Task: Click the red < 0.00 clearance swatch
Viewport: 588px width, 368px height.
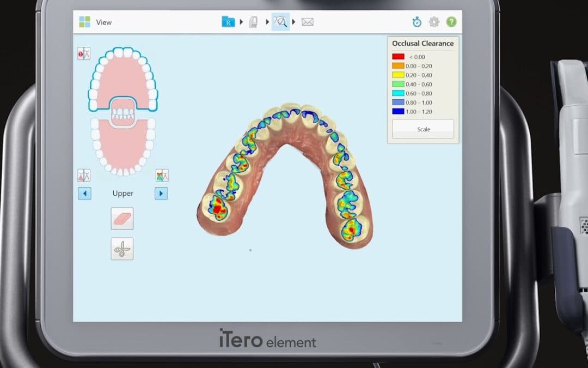Action: pyautogui.click(x=398, y=56)
